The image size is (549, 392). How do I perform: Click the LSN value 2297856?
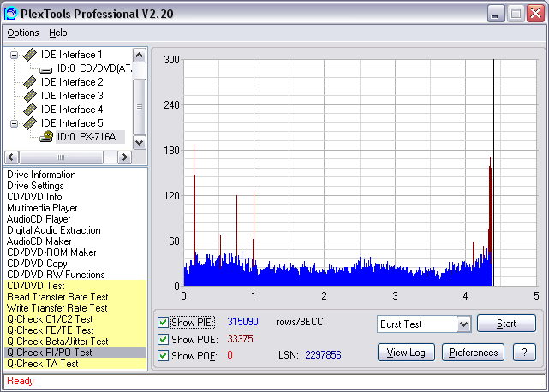click(323, 355)
